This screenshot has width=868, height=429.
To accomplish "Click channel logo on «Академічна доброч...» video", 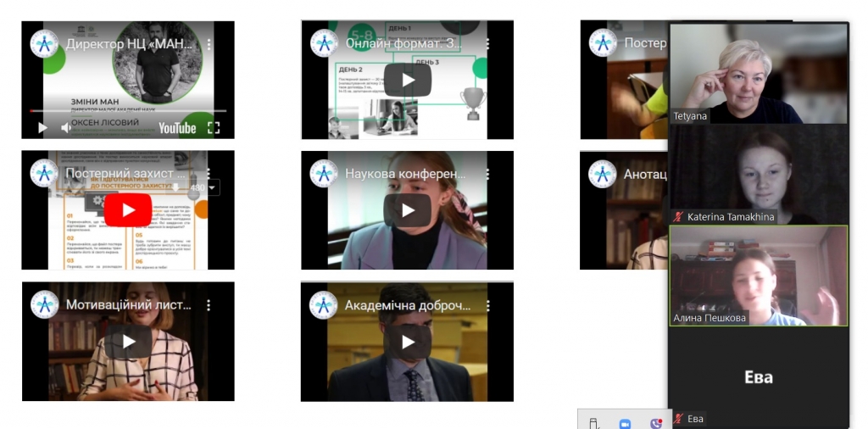I will [x=324, y=305].
